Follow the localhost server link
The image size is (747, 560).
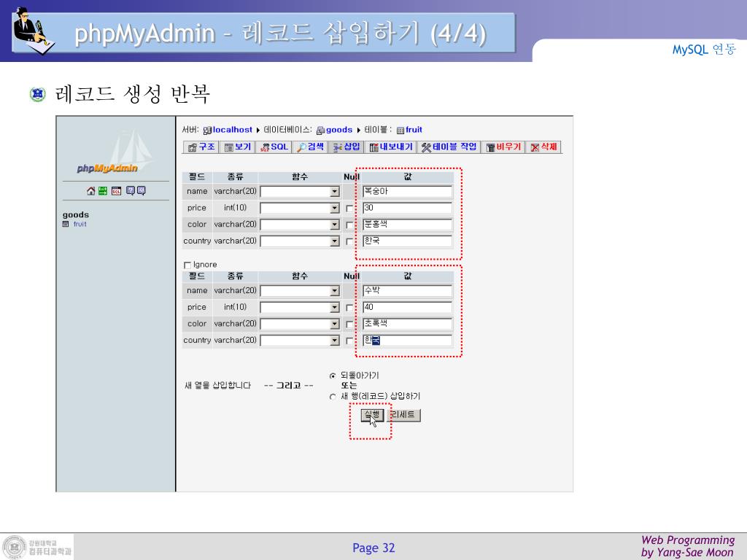coord(233,130)
